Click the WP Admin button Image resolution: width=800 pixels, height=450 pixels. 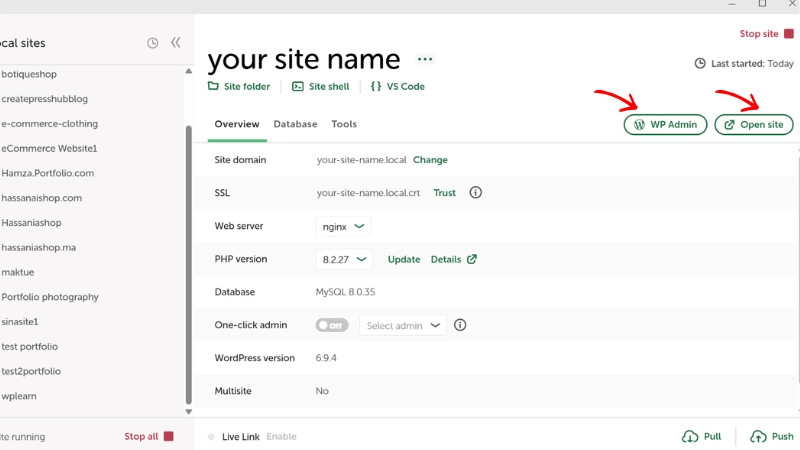tap(665, 124)
